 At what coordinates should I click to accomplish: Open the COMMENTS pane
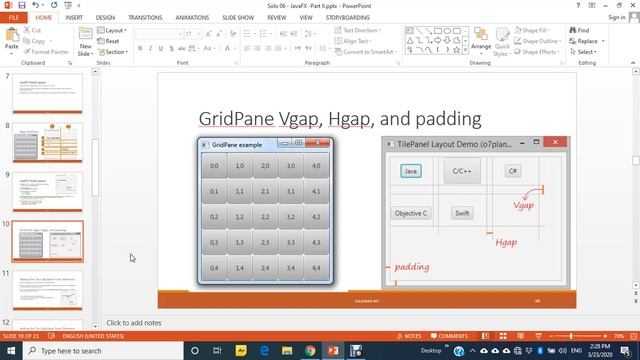[449, 336]
